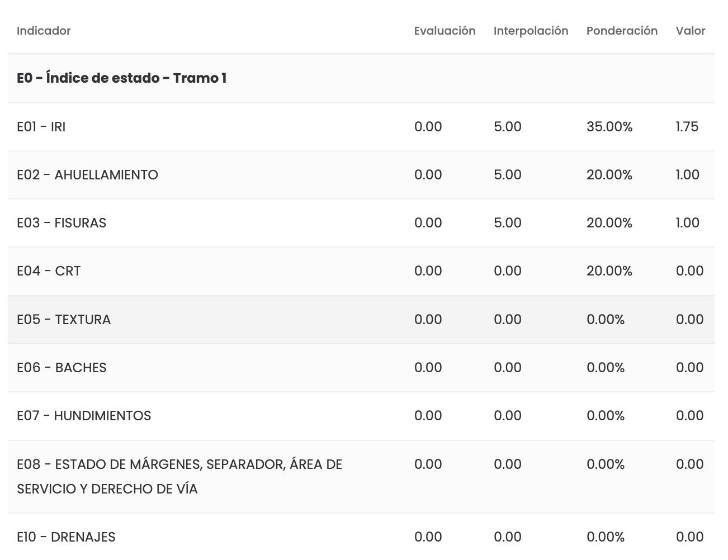
Task: Click the 1.75 value in IRI row
Action: [687, 127]
